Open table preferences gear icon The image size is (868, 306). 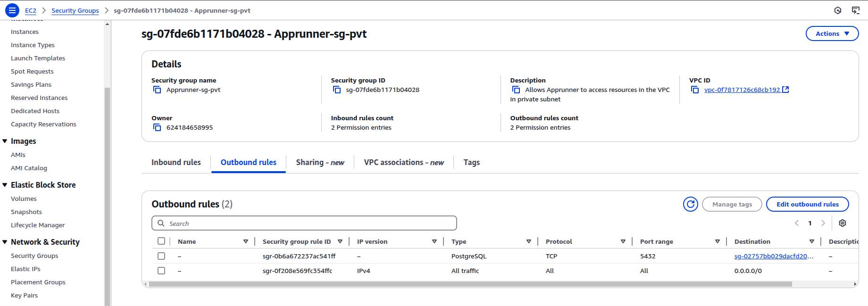pyautogui.click(x=843, y=223)
